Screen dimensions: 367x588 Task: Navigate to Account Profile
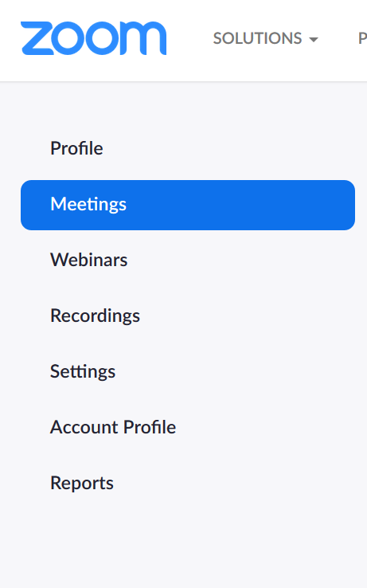113,427
